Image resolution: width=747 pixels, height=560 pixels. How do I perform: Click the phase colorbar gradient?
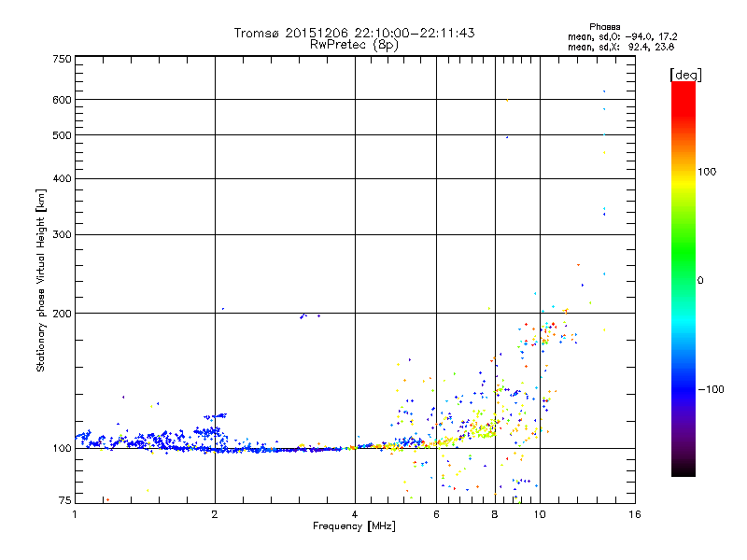(684, 278)
